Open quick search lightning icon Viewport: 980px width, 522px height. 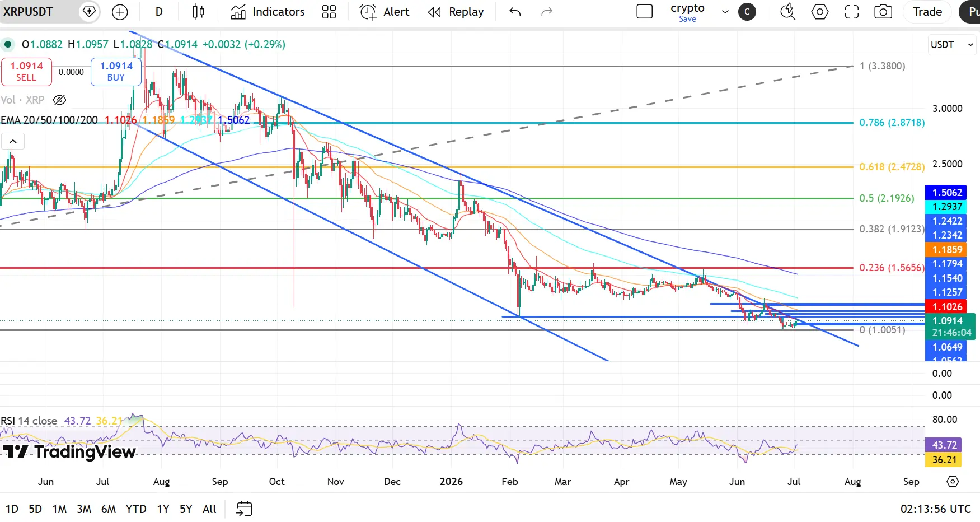click(788, 12)
